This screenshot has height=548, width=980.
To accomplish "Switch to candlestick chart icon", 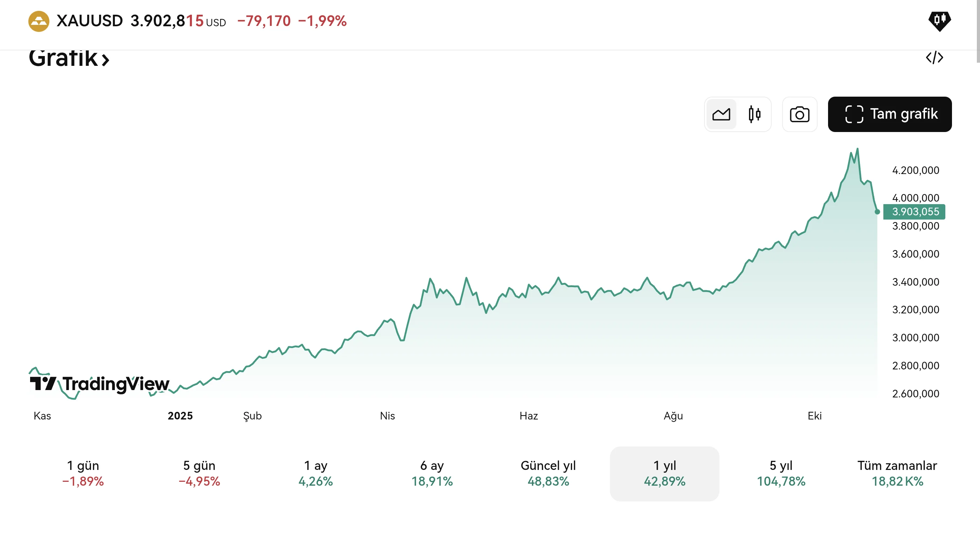I will coord(754,114).
